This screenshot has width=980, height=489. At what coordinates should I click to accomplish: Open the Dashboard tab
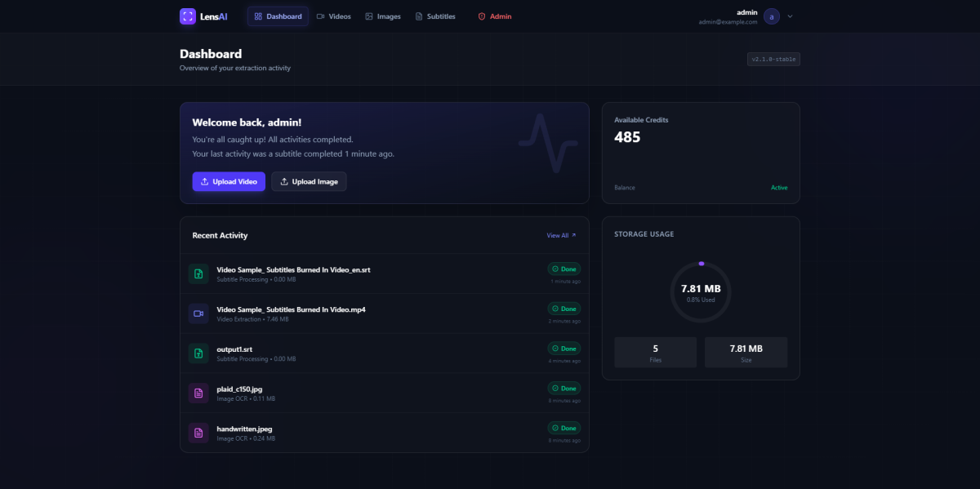(x=278, y=16)
